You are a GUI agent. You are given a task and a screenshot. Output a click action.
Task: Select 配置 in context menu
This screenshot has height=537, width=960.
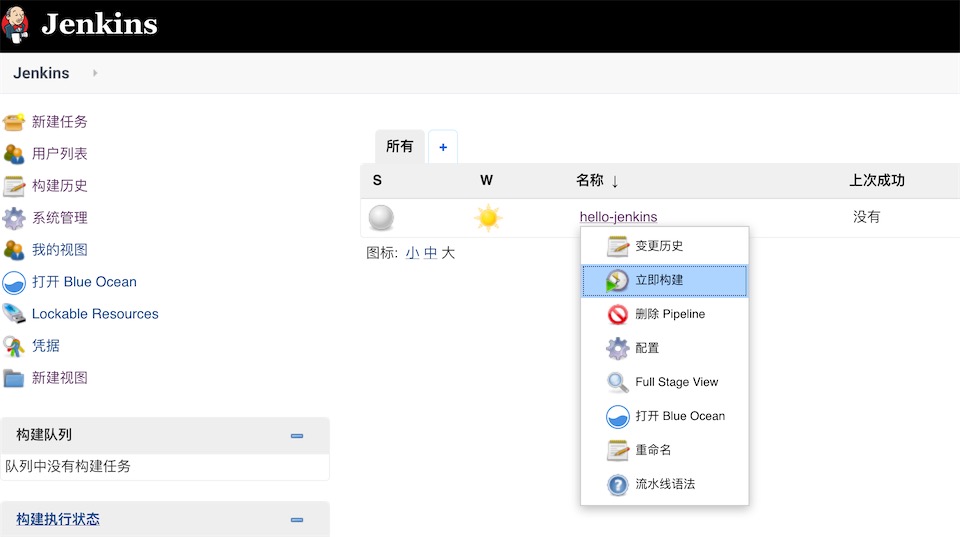click(x=664, y=348)
